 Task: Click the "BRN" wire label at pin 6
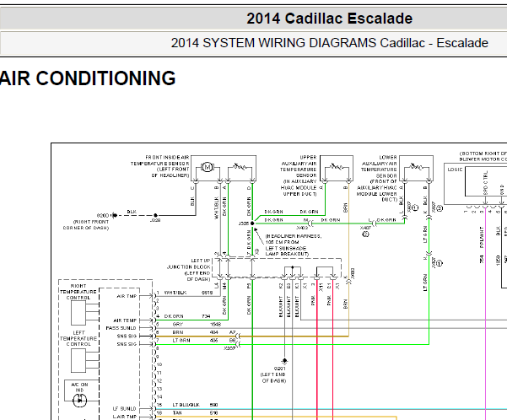point(178,332)
